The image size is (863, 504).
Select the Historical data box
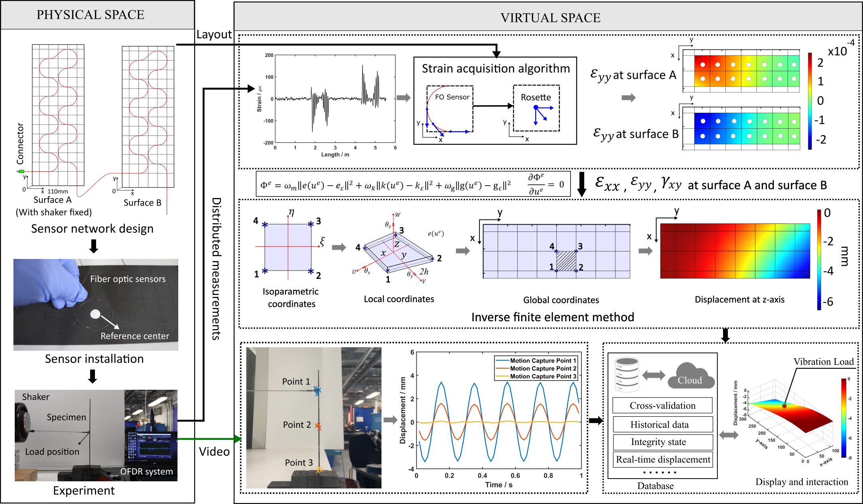662,425
